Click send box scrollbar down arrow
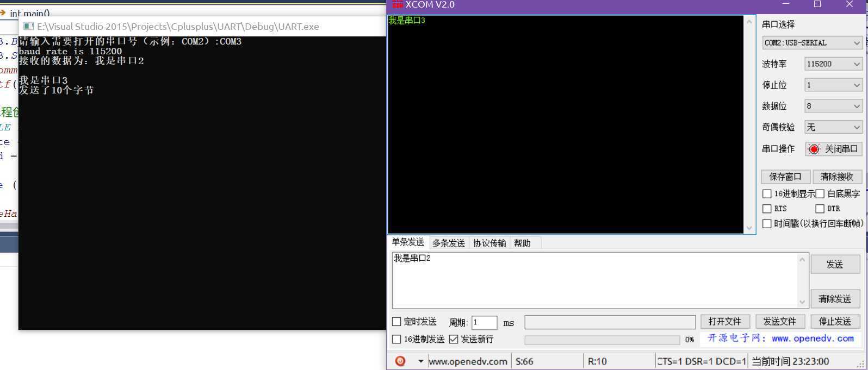Screen dimensions: 868x370 coord(802,302)
